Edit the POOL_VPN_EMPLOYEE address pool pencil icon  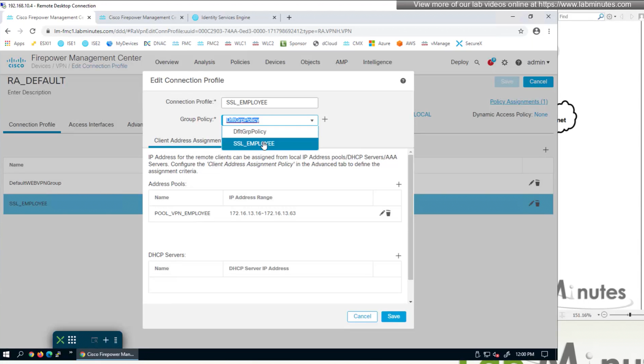tap(382, 213)
